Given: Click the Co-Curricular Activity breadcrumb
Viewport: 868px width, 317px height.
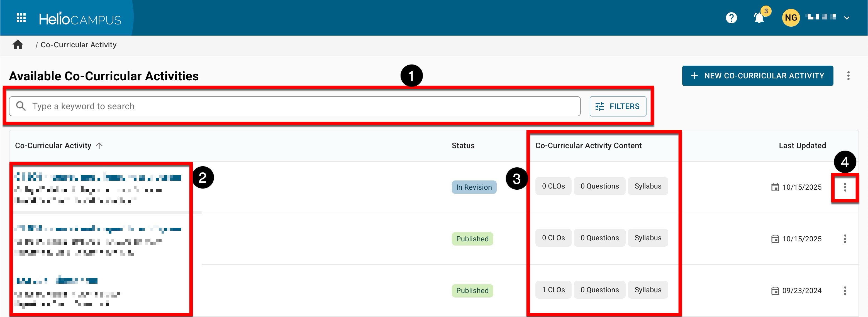Looking at the screenshot, I should tap(79, 45).
